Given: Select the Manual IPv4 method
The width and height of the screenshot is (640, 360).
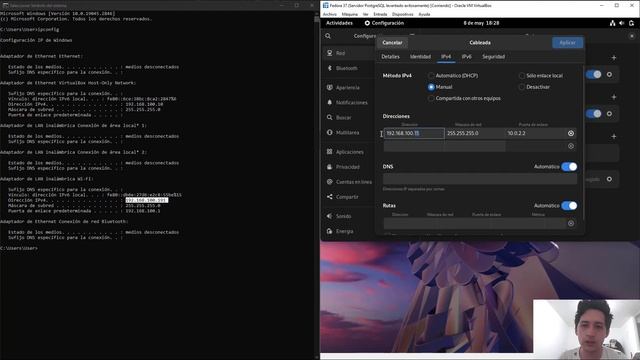Looking at the screenshot, I should pos(440,87).
